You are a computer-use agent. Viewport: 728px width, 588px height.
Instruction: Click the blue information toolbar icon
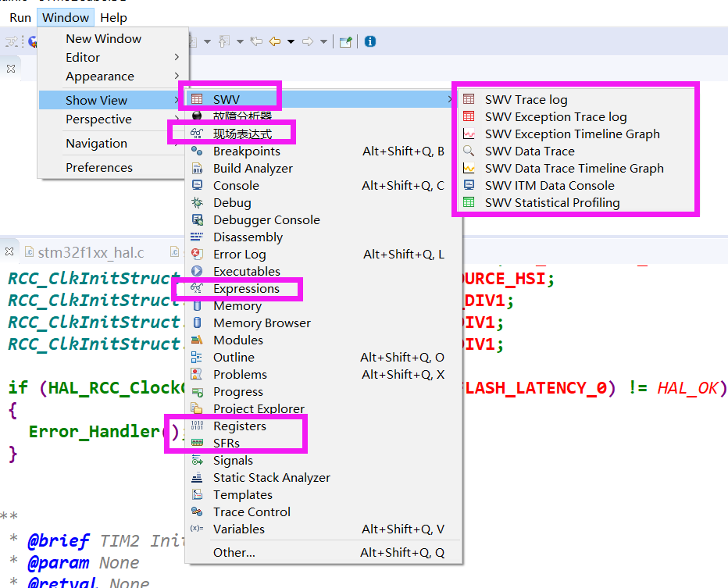tap(370, 41)
